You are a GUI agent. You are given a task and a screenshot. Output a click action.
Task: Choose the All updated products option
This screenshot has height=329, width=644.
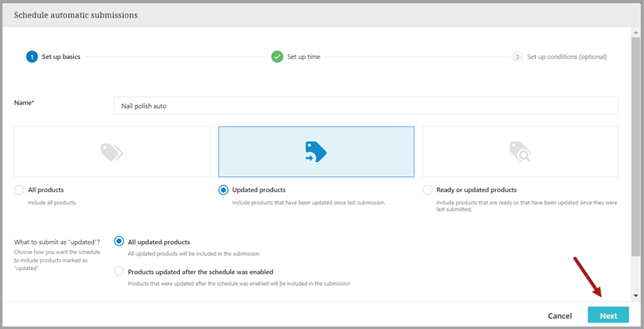(x=119, y=241)
